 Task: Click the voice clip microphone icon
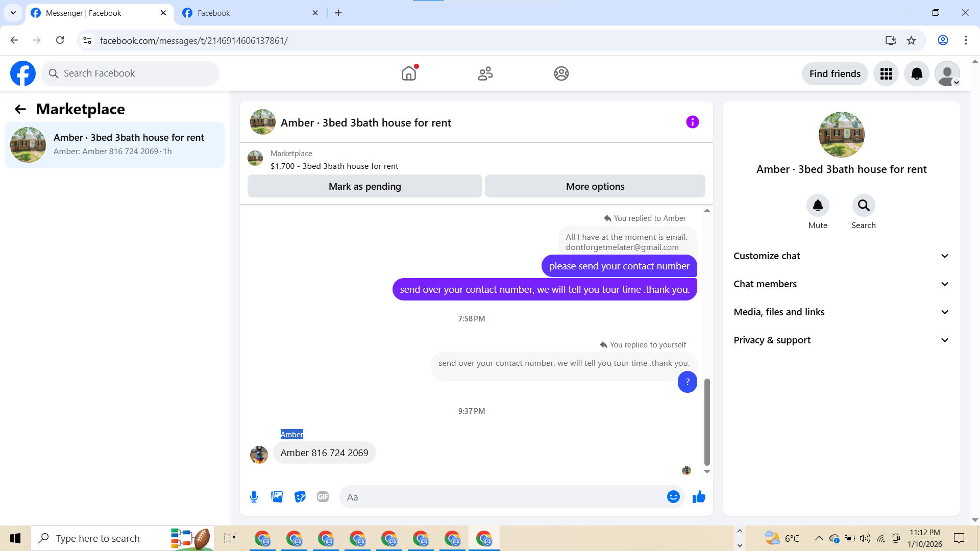(x=254, y=497)
